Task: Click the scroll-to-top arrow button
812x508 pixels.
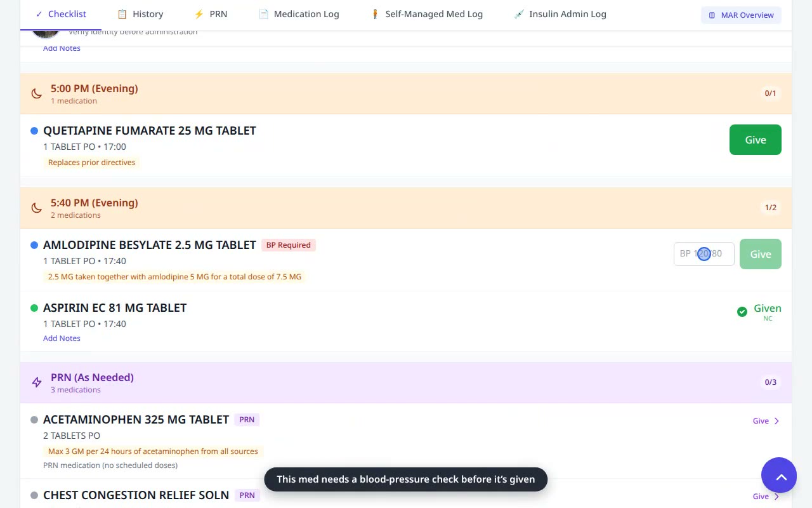Action: pyautogui.click(x=779, y=475)
